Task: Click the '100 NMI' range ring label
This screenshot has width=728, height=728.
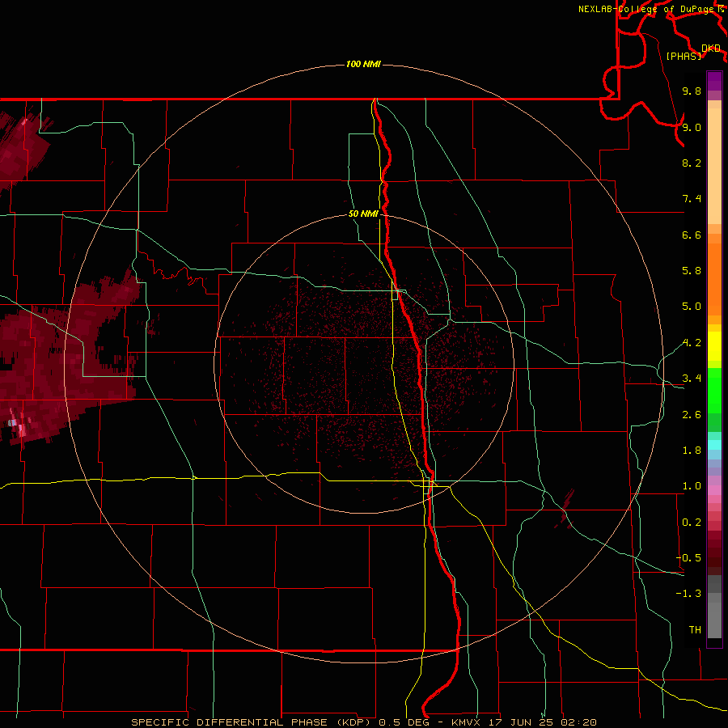Action: pyautogui.click(x=363, y=64)
